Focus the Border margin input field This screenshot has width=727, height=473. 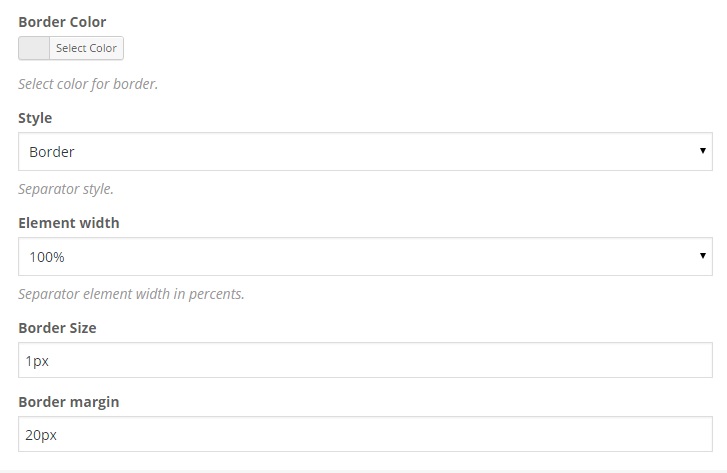pos(365,435)
